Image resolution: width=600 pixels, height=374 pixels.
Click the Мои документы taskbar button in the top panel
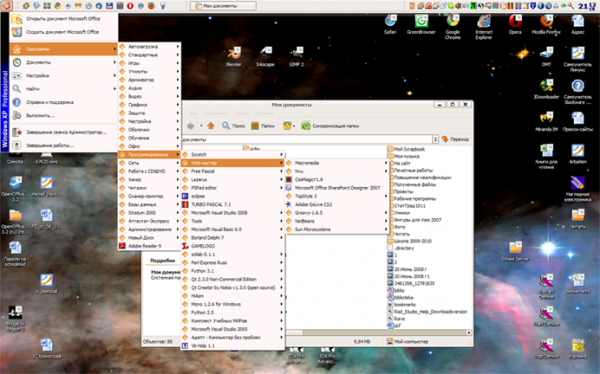pos(223,6)
